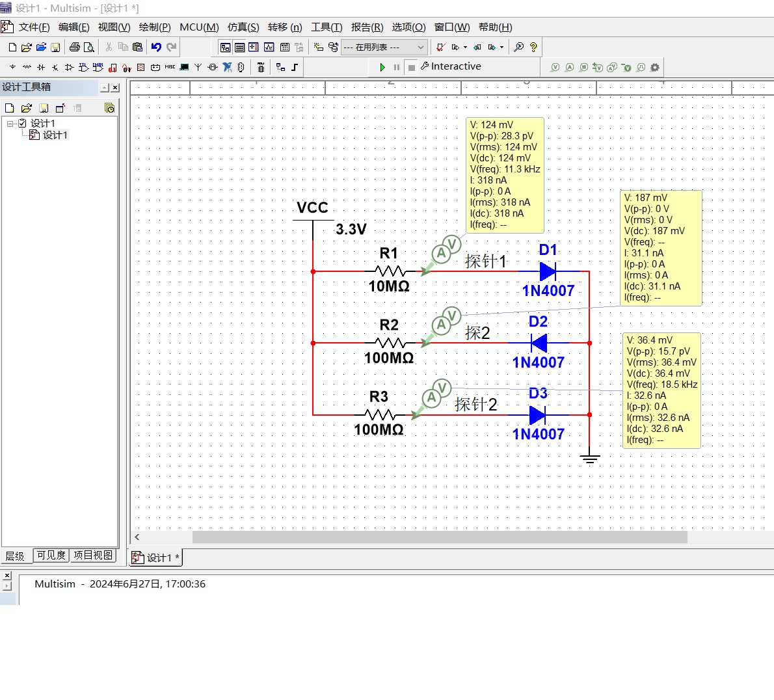Open the 选项(O) menu
This screenshot has width=774, height=700.
[x=408, y=27]
